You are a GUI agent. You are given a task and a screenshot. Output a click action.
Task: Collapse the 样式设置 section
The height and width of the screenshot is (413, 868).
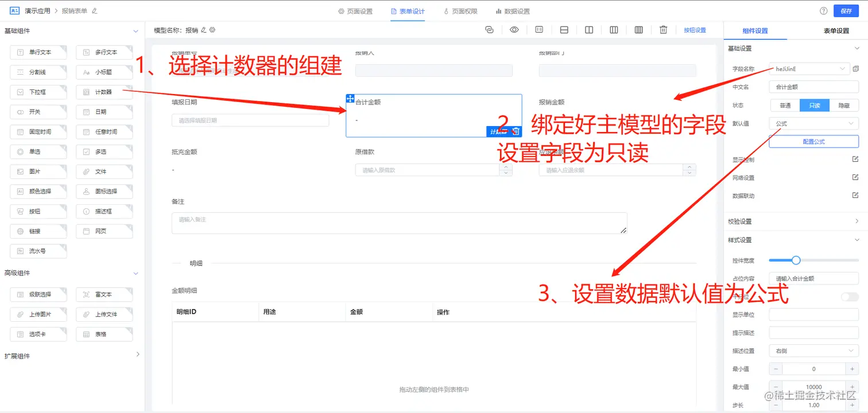[x=857, y=240]
